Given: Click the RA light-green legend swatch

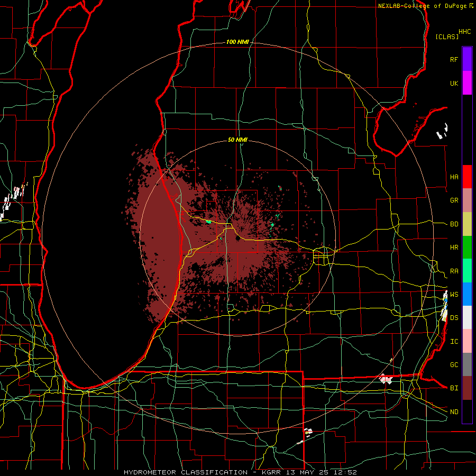Looking at the screenshot, I should click(467, 271).
